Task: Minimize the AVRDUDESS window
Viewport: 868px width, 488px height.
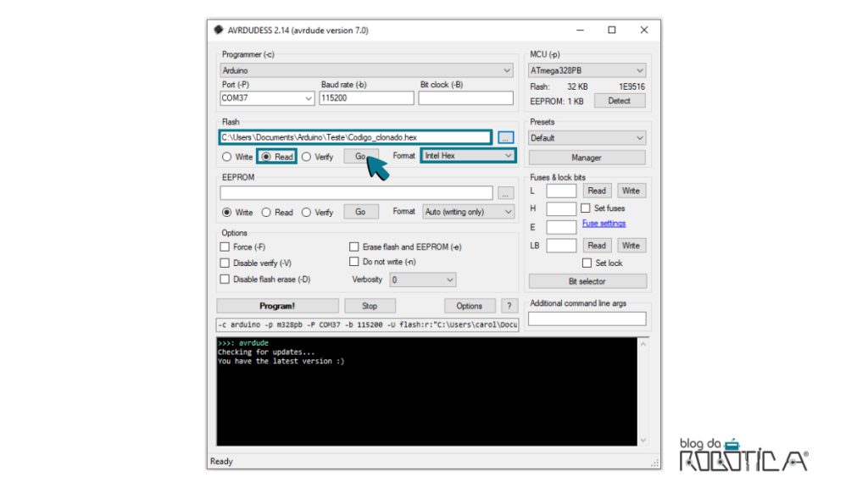Action: 580,30
